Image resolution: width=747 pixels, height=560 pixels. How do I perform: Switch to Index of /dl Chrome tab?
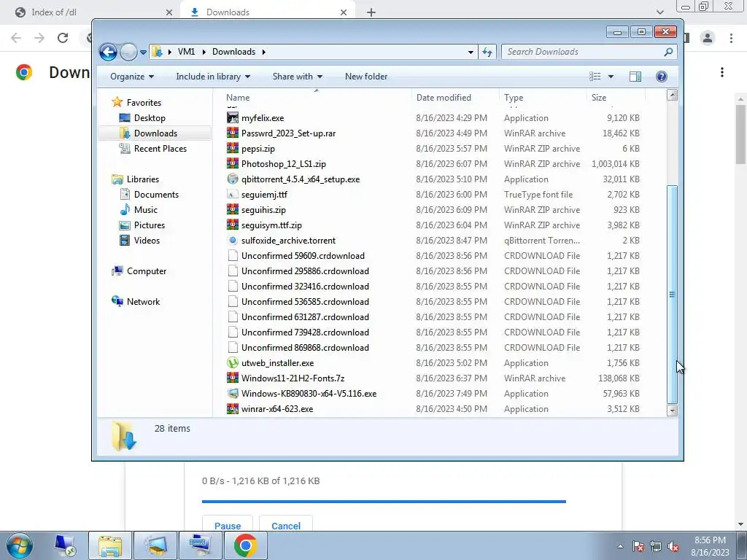click(90, 12)
